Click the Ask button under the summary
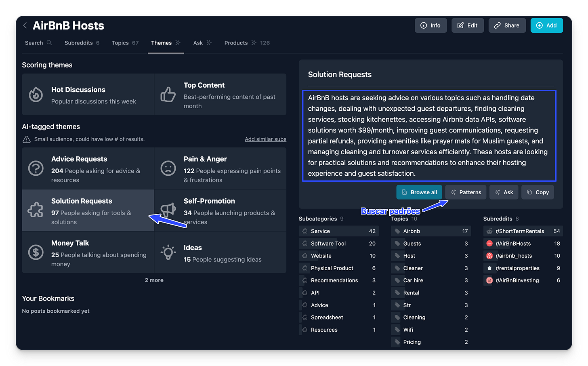Screen dimensions: 588x366 [504, 192]
